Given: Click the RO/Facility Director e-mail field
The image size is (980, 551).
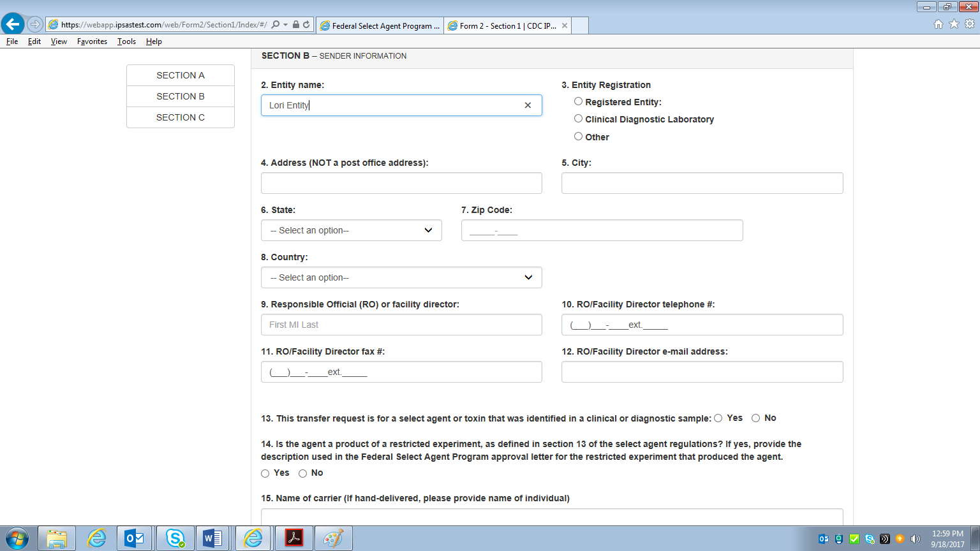Looking at the screenshot, I should click(x=702, y=372).
